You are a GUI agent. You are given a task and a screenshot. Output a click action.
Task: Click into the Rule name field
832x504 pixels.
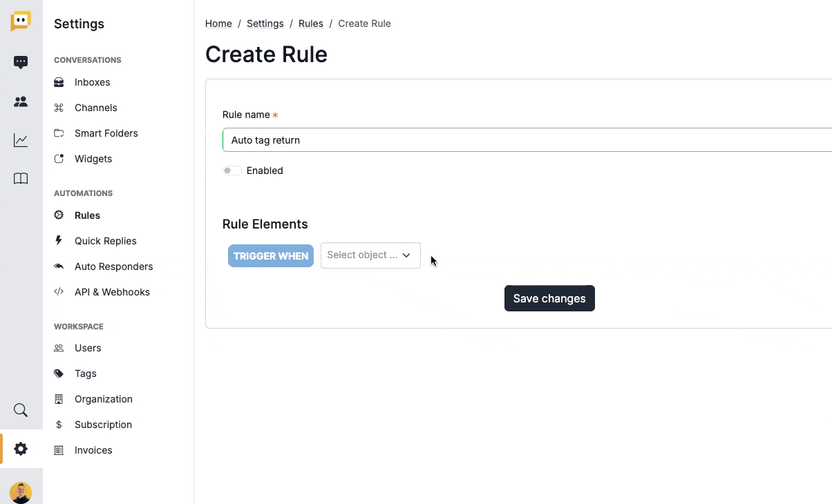pyautogui.click(x=525, y=140)
